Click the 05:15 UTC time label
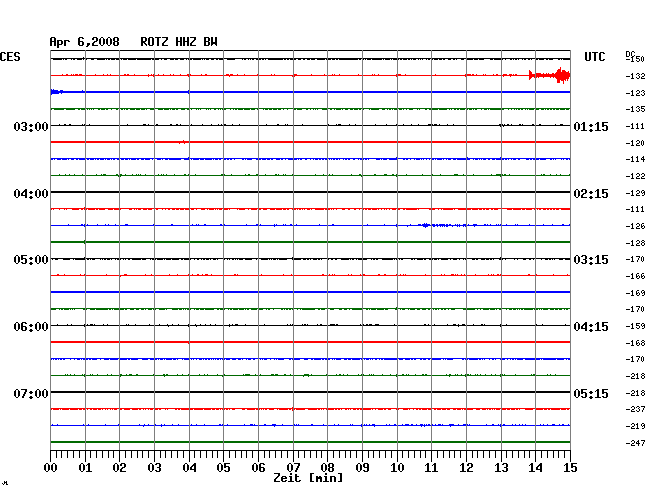Screen dimensions: 650x494 [x=591, y=393]
